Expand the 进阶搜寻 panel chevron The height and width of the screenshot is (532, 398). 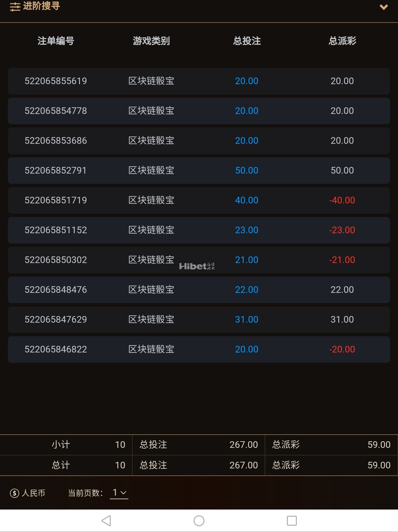384,7
